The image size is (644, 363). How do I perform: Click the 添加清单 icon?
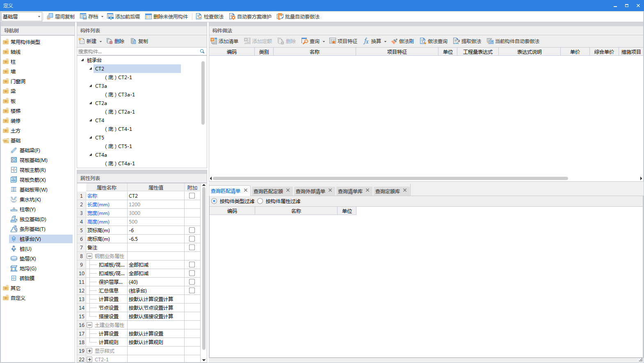[x=214, y=41]
